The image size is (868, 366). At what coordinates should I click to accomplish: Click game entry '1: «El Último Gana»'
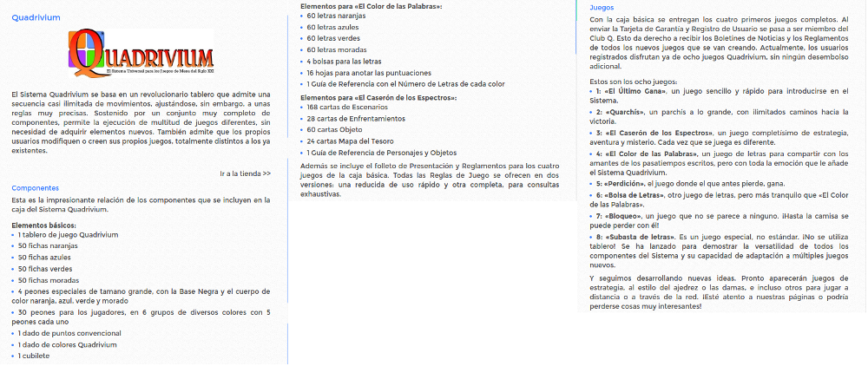[719, 95]
